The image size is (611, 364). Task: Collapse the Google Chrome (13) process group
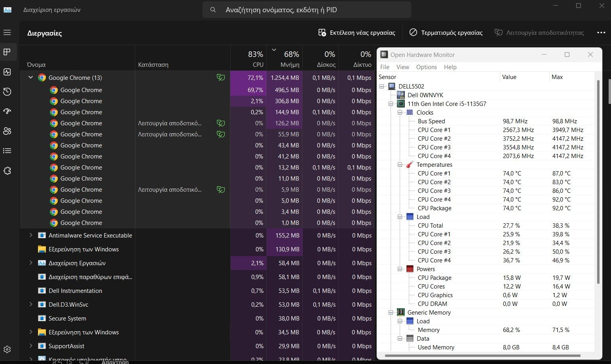[x=30, y=77]
